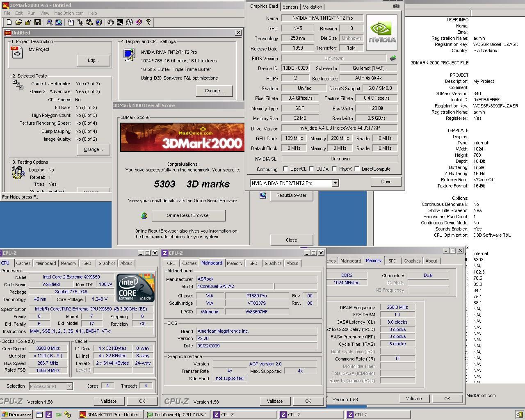
Task: Click the testing options gears toolbar icon
Action: click(89, 22)
